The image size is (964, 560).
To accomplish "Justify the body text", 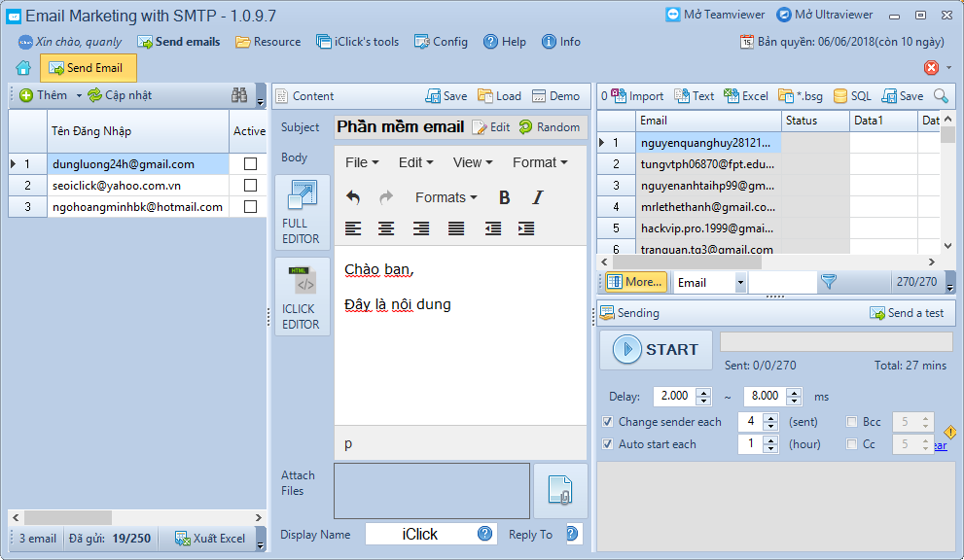I will (456, 228).
